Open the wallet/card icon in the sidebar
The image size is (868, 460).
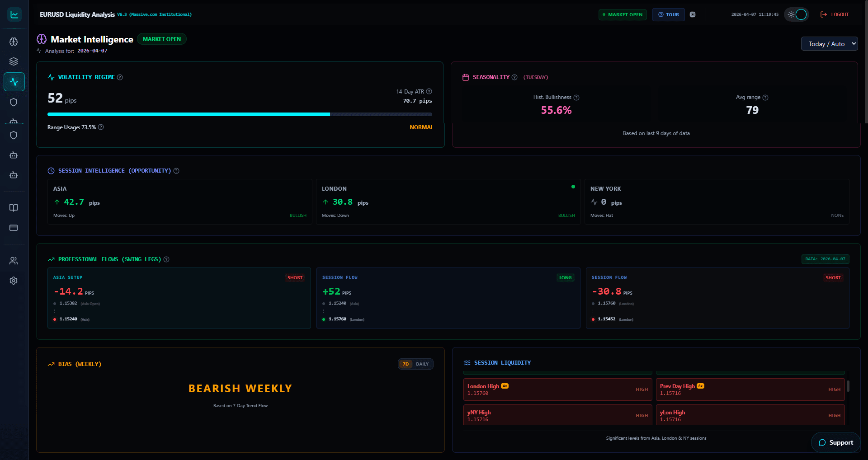coord(14,228)
